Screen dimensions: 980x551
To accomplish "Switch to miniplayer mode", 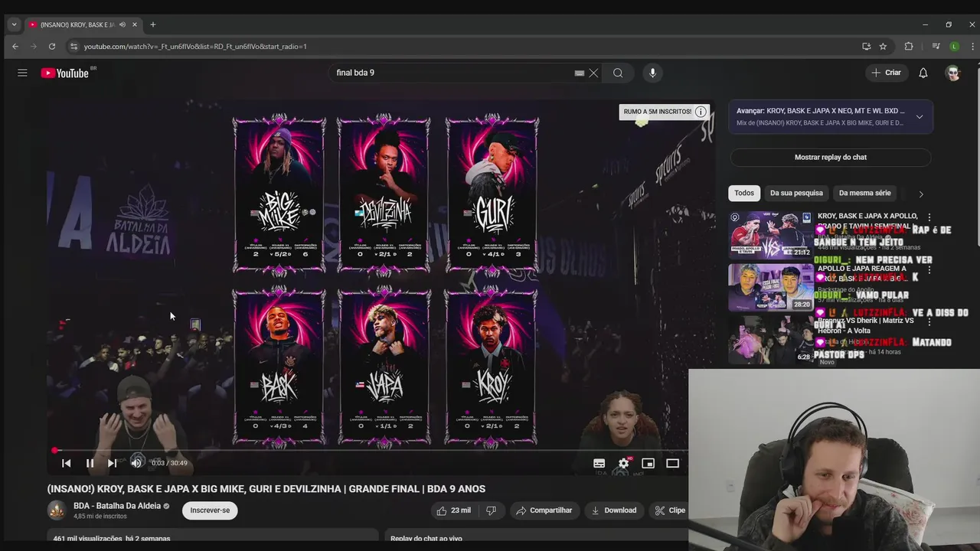I will (x=648, y=463).
